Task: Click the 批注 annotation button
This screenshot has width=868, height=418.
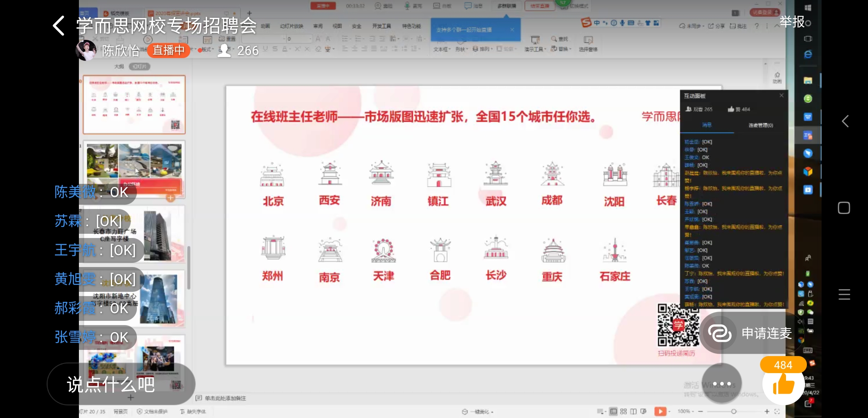Action: coord(738,26)
